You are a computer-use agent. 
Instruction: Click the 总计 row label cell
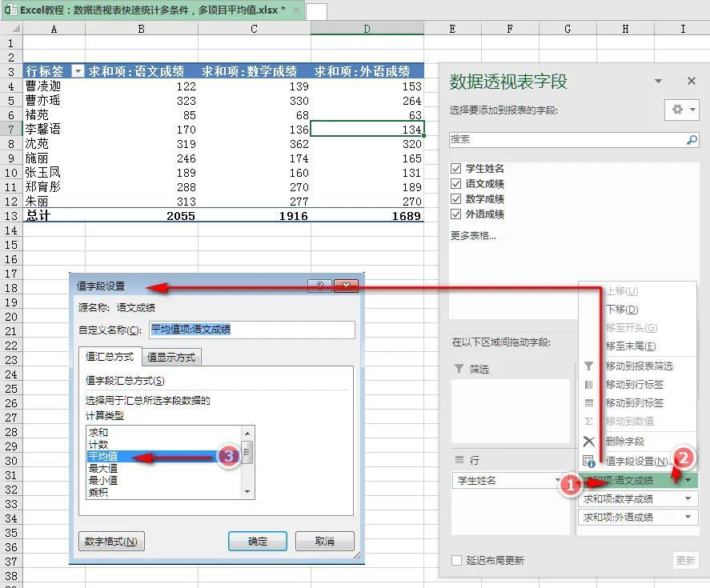54,215
